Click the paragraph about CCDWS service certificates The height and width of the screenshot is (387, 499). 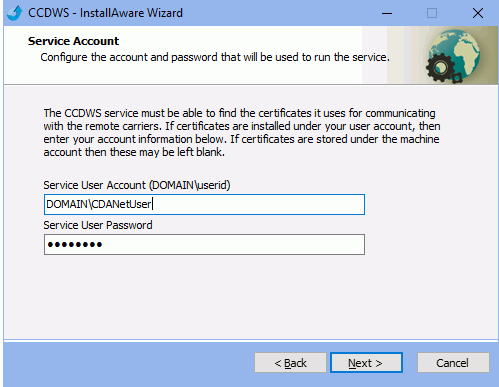[x=242, y=133]
